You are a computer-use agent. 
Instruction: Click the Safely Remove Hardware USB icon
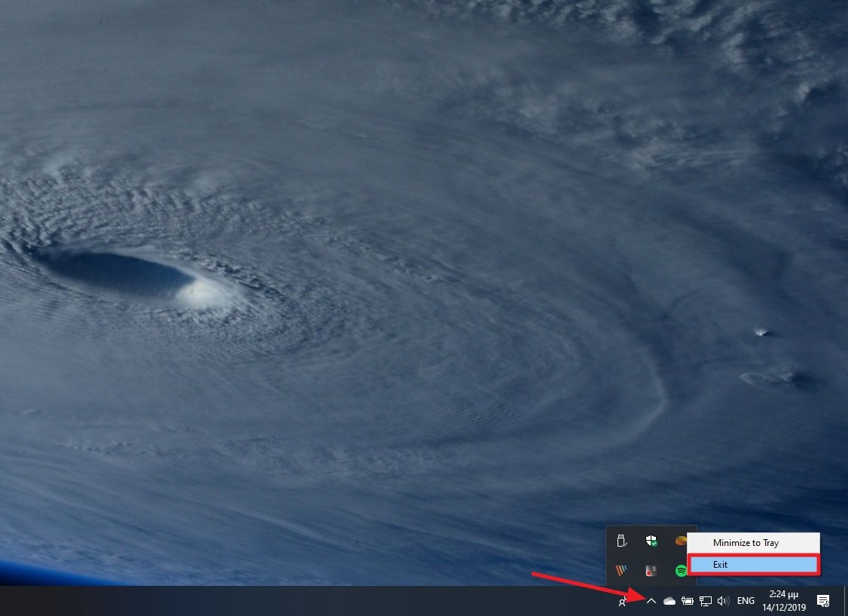coord(621,541)
